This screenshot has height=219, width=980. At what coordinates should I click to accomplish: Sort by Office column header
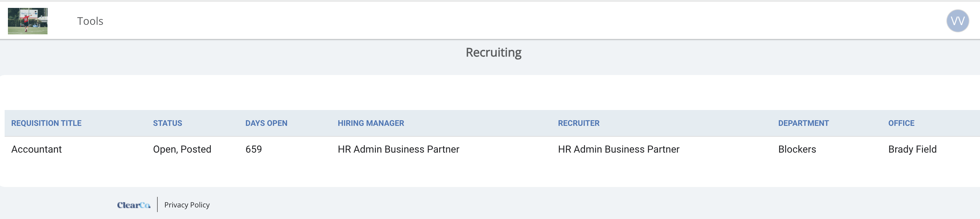[901, 123]
